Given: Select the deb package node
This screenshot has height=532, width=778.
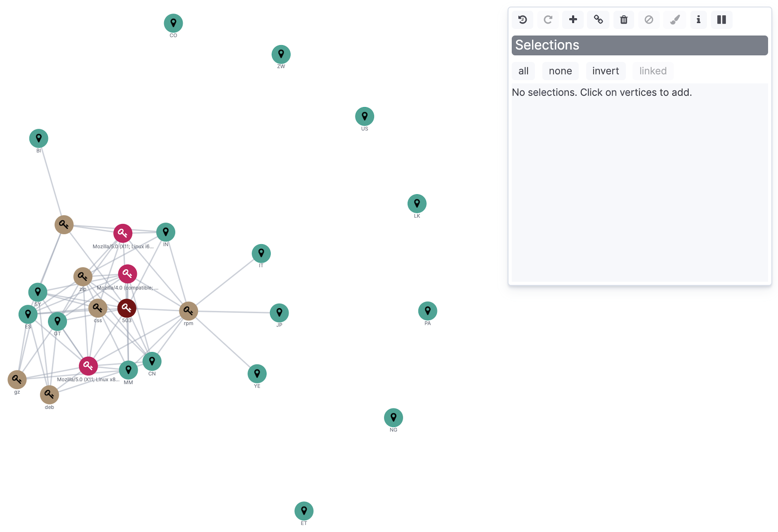Looking at the screenshot, I should coord(49,395).
